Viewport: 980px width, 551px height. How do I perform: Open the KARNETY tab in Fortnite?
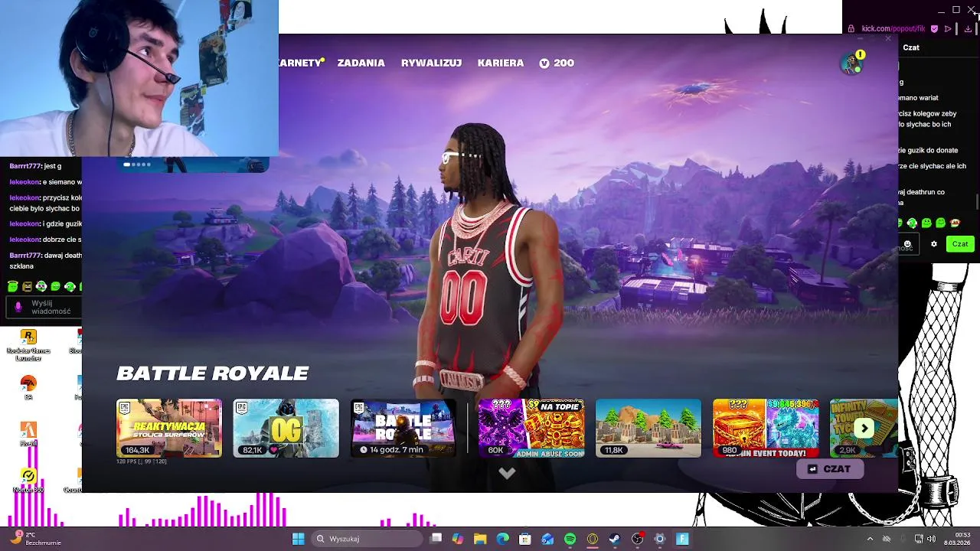pos(301,63)
